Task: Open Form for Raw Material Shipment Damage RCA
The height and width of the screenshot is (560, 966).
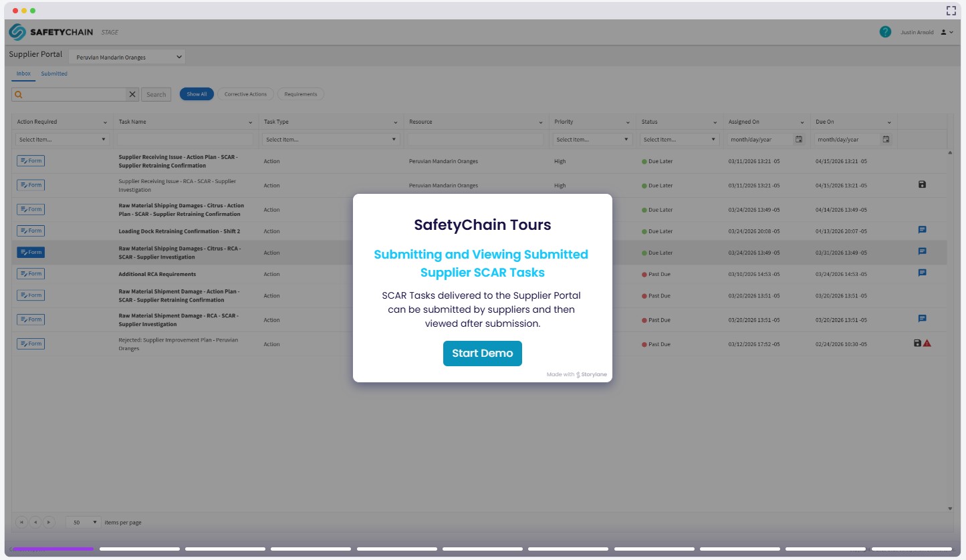Action: point(31,319)
